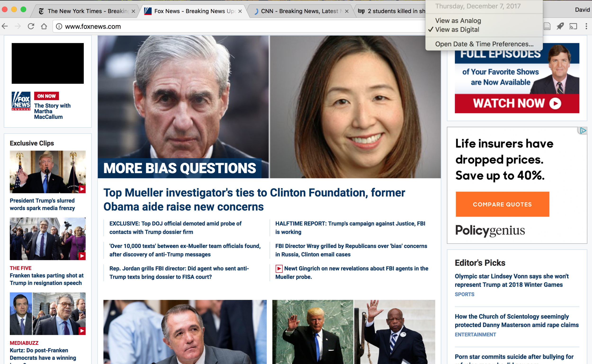Image resolution: width=592 pixels, height=364 pixels.
Task: Click the address bar URL field
Action: tap(238, 26)
